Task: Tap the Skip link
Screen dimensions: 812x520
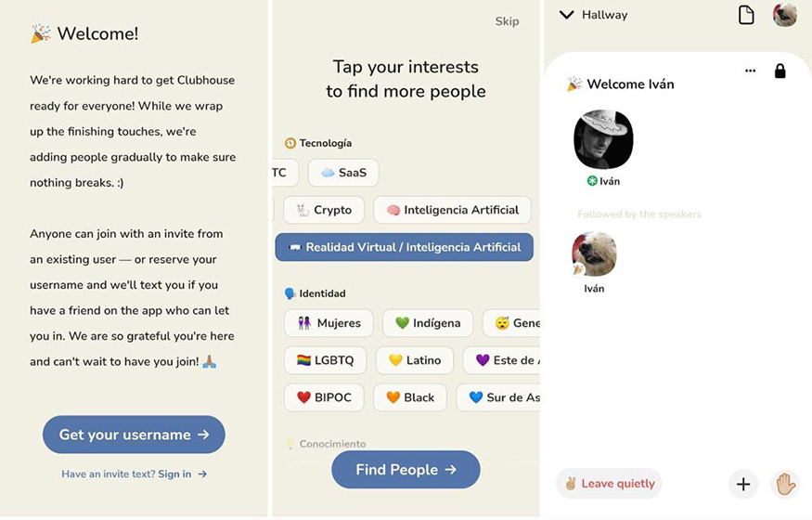Action: 507,21
